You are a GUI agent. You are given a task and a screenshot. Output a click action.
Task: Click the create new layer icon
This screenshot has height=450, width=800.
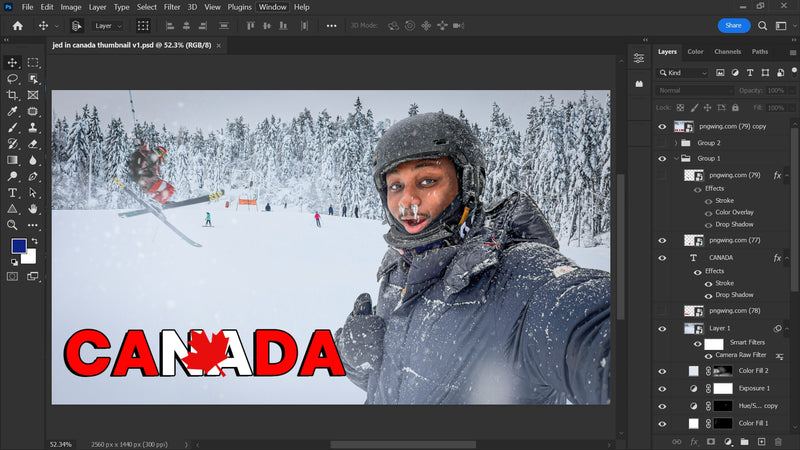click(761, 441)
